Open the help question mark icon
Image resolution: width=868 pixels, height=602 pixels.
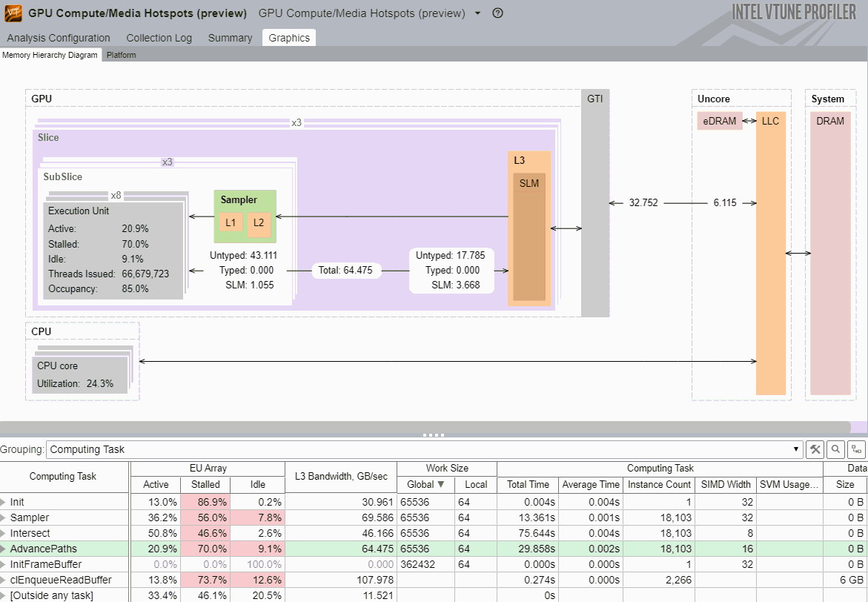pos(497,13)
